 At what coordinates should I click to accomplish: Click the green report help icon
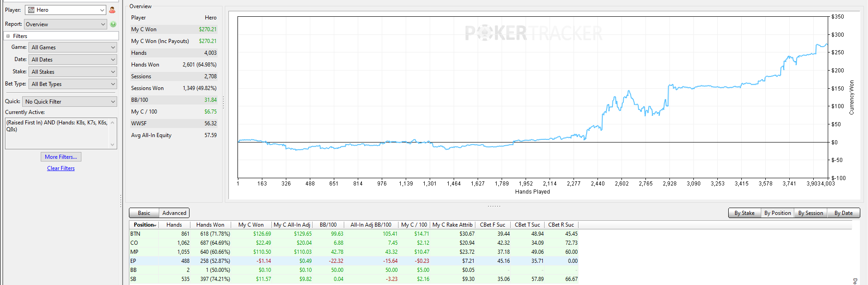(x=113, y=24)
